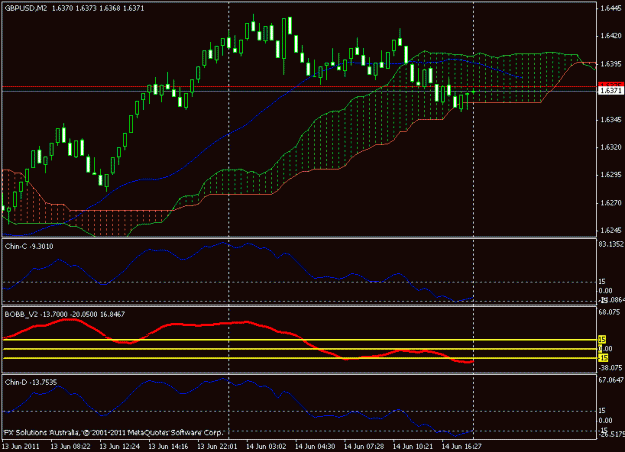Click the yellow -15 level tag in BOBB_V2 panel
The height and width of the screenshot is (452, 625).
(x=603, y=358)
